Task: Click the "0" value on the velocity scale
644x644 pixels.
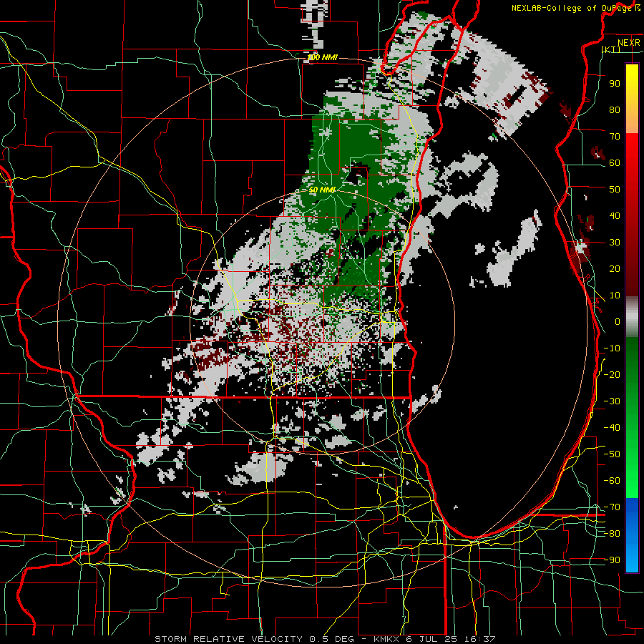Action: (x=618, y=321)
